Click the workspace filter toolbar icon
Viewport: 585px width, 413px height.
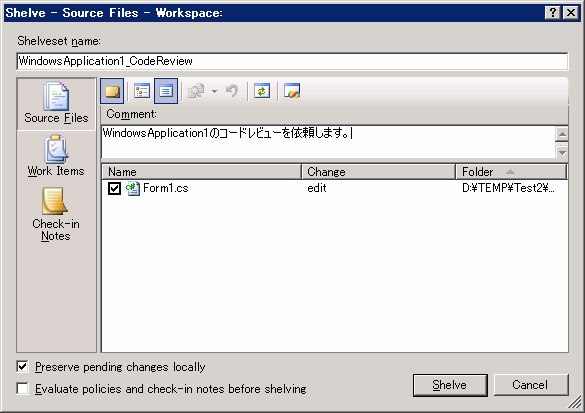(292, 91)
